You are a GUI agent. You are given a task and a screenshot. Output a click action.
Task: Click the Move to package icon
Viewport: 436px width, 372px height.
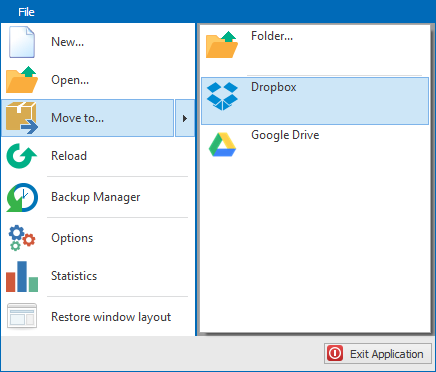[22, 118]
